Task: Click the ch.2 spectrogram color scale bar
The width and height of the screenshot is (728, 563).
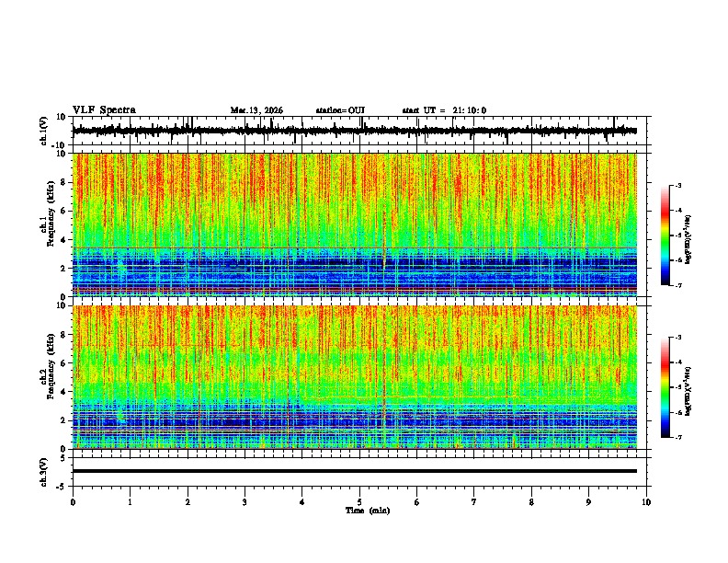Action: tap(665, 387)
